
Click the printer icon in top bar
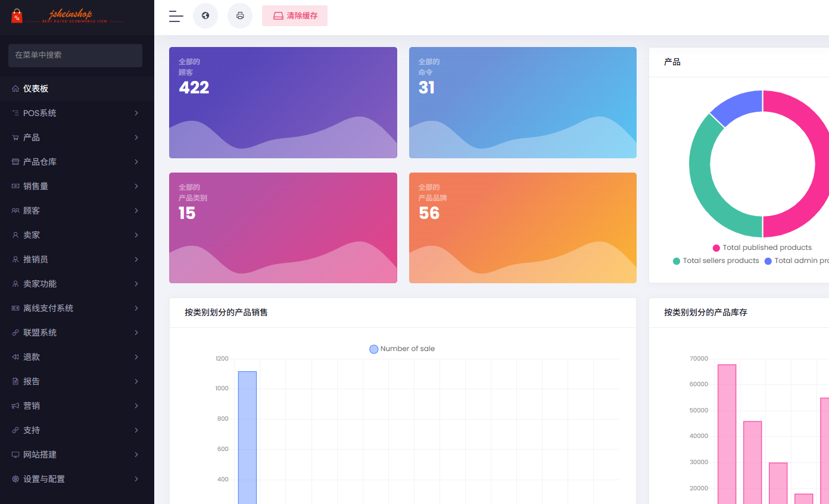pyautogui.click(x=240, y=16)
